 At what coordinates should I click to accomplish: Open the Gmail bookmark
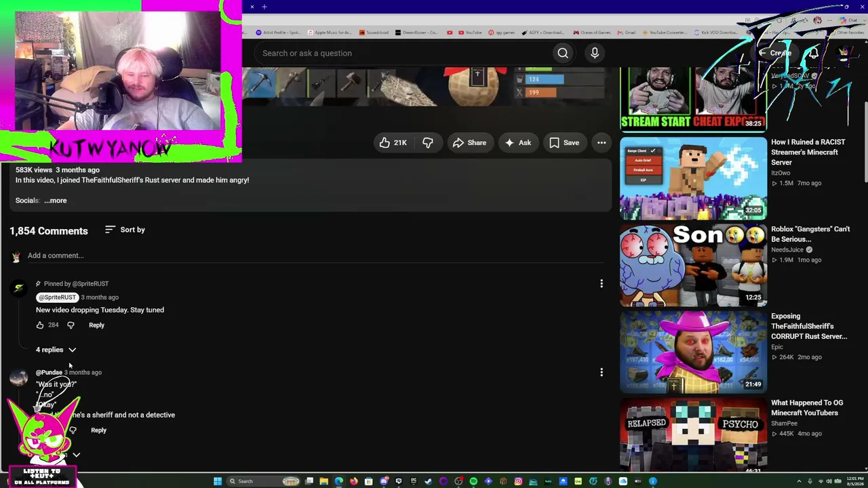pos(627,33)
